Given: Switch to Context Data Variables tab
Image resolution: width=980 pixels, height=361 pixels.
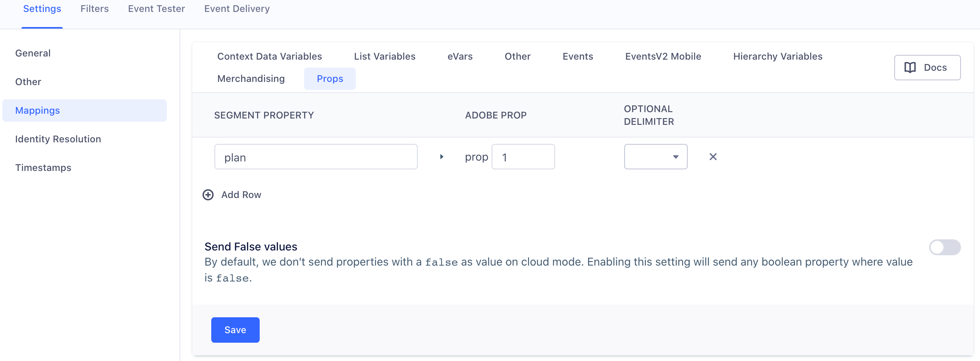Looking at the screenshot, I should click(x=269, y=56).
